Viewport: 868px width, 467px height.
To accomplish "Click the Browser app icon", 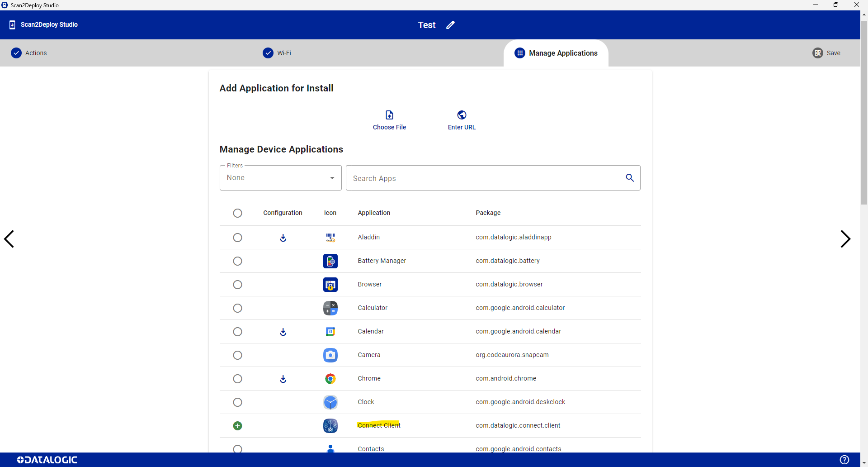I will pos(330,285).
